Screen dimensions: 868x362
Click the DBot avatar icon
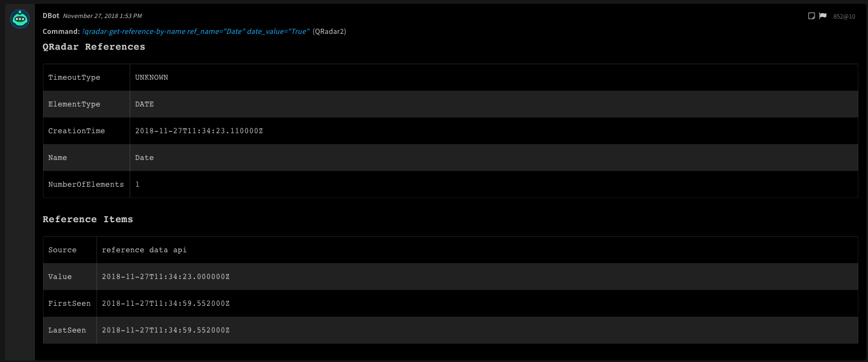(x=20, y=19)
